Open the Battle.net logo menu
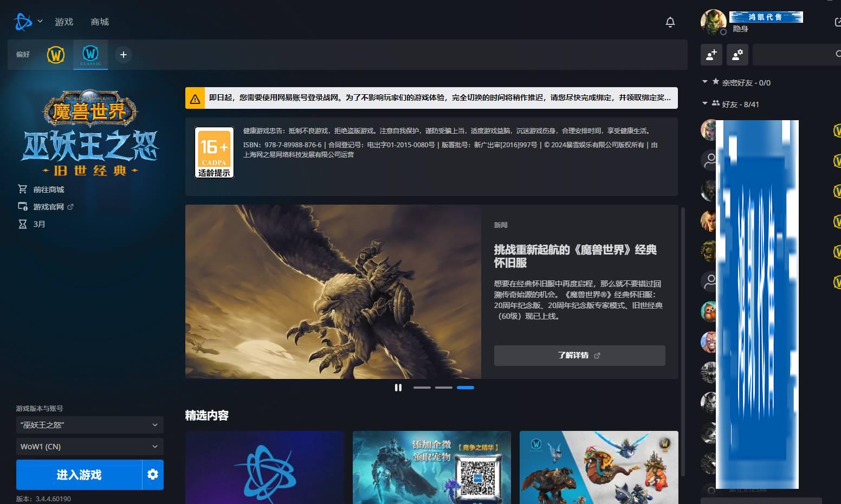Image resolution: width=841 pixels, height=504 pixels. click(23, 22)
